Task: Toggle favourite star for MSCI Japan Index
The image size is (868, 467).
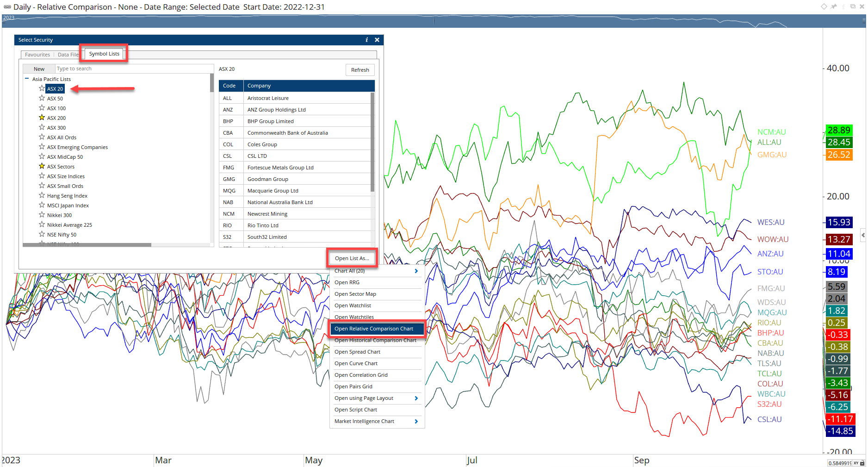Action: point(42,205)
